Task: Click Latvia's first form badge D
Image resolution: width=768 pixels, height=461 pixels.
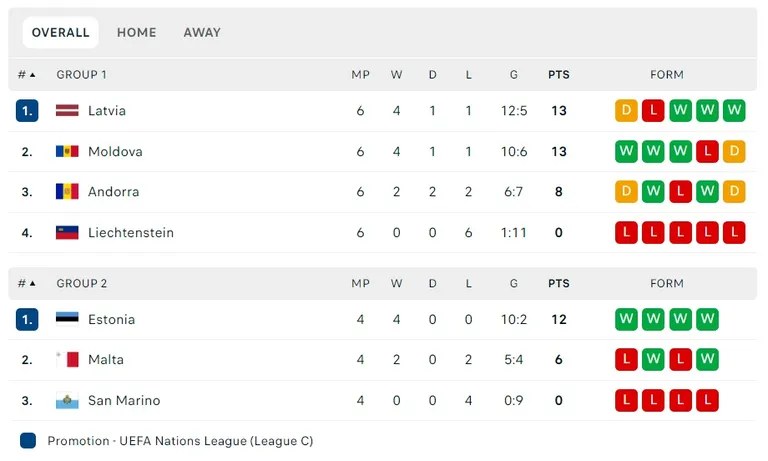Action: point(626,111)
